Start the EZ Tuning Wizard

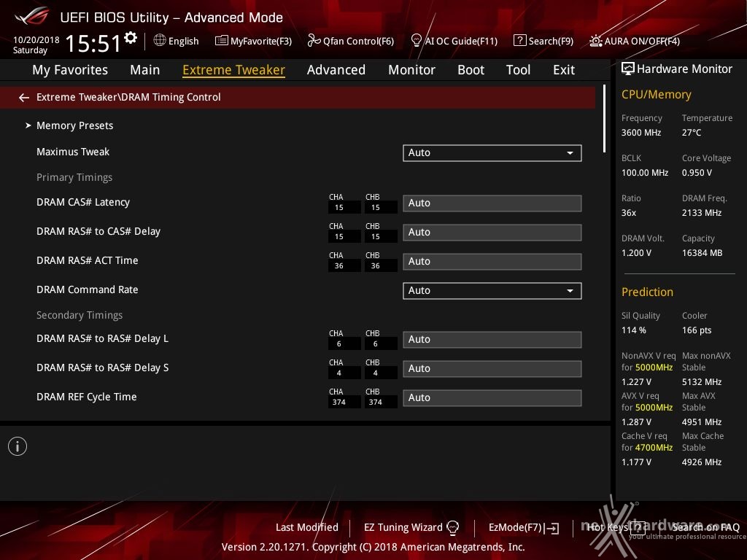click(411, 527)
